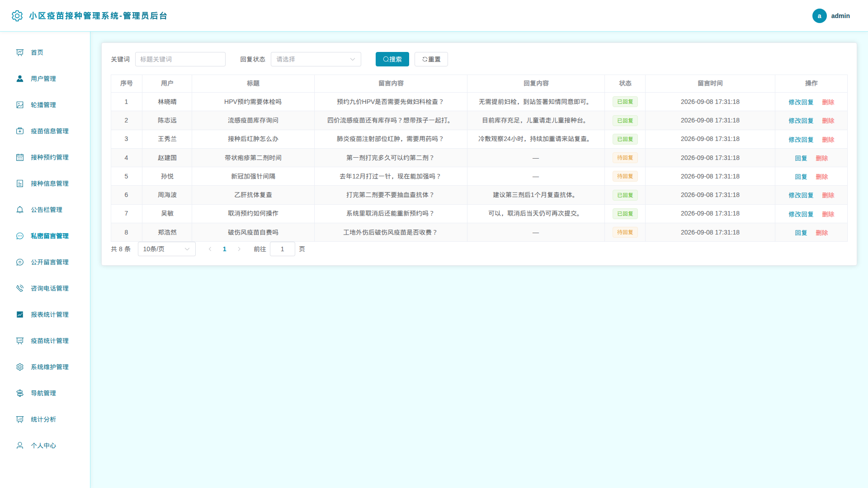Image resolution: width=868 pixels, height=488 pixels.
Task: Click 删除 for 王秀兰 row
Action: coord(828,140)
